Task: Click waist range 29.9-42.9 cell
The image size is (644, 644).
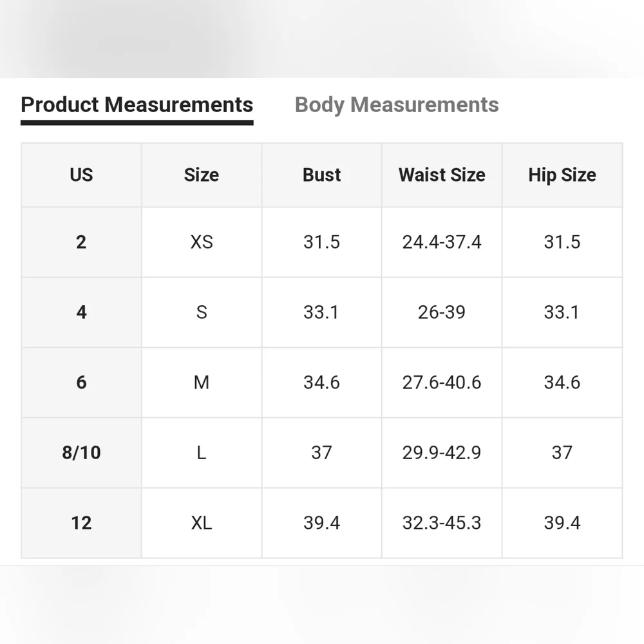Action: 442,453
